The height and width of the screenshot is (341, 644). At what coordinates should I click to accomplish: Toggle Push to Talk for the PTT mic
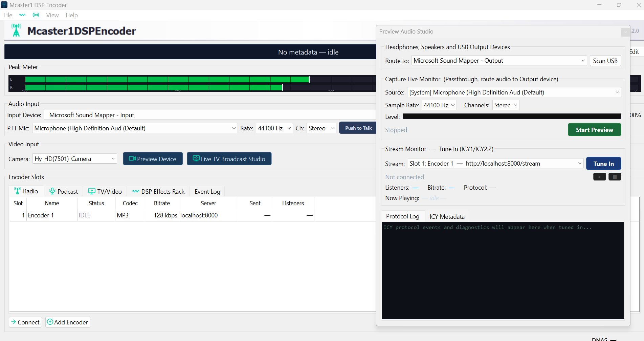click(x=358, y=128)
